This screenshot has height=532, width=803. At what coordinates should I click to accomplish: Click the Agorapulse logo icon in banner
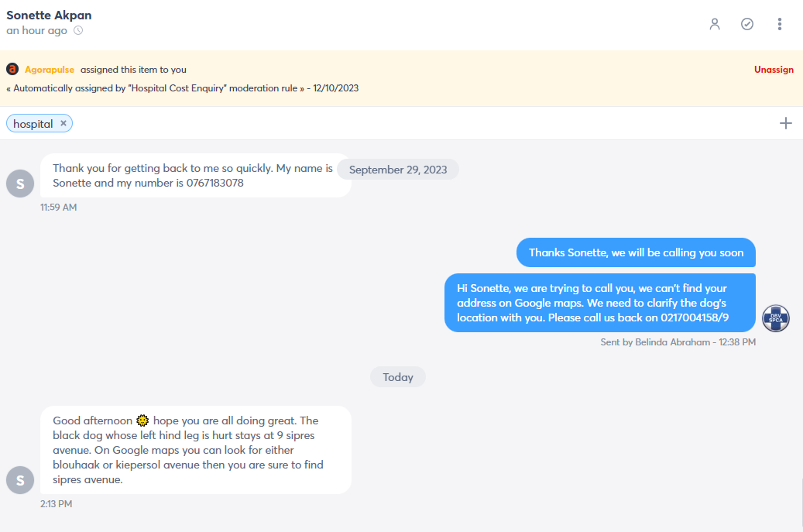click(x=12, y=69)
